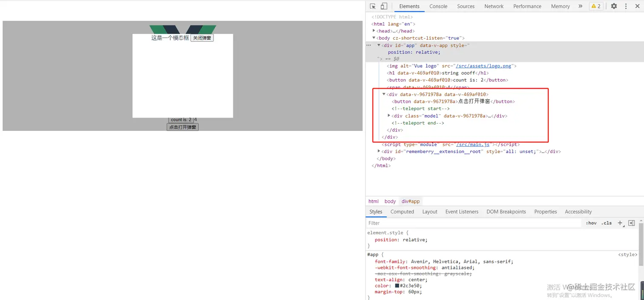Viewport: 644px width, 300px height.
Task: Add a new style rule with plus icon
Action: pos(620,223)
